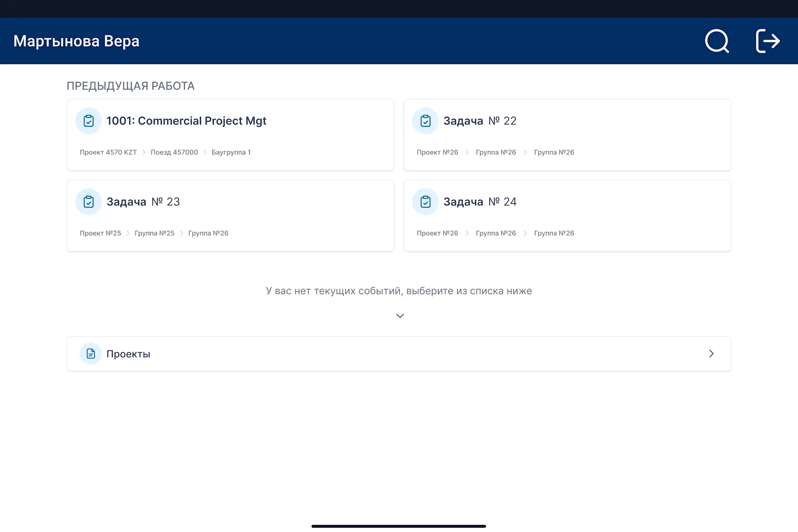Open the 1001: Commercial Project Mgt card
The height and width of the screenshot is (532, 798).
click(186, 121)
